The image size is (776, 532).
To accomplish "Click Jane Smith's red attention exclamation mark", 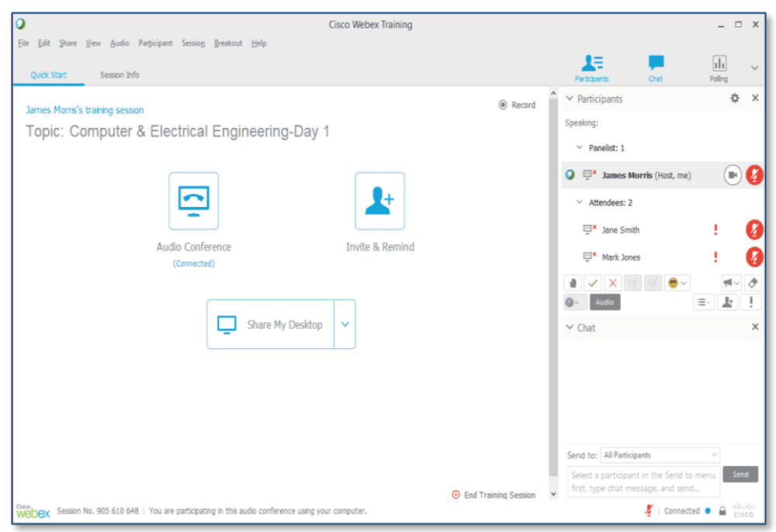I will (715, 230).
